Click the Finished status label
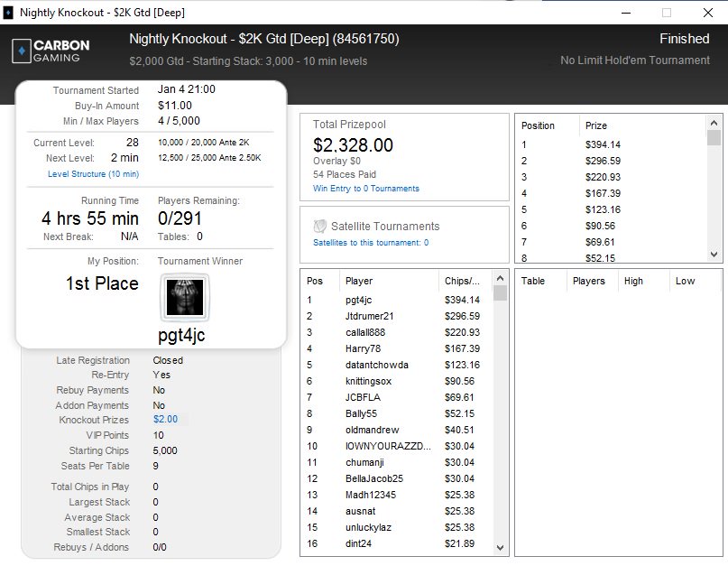This screenshot has height=575, width=728. tap(685, 39)
